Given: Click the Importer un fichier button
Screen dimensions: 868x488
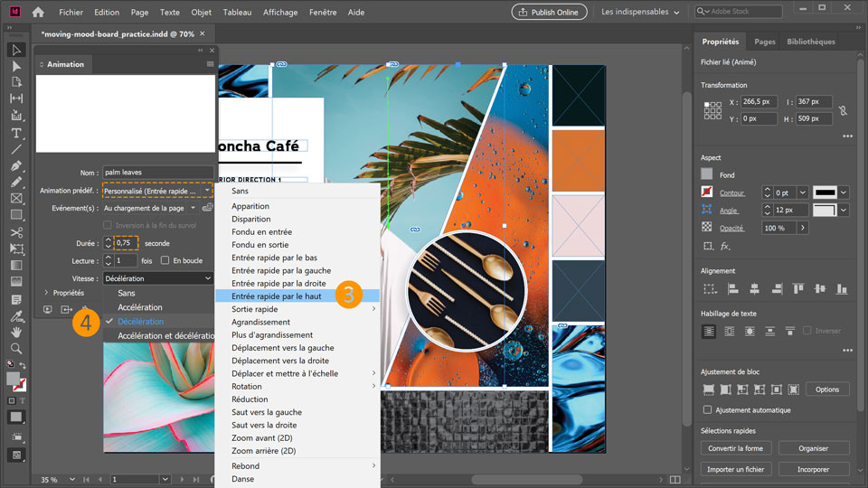Looking at the screenshot, I should pyautogui.click(x=736, y=469).
